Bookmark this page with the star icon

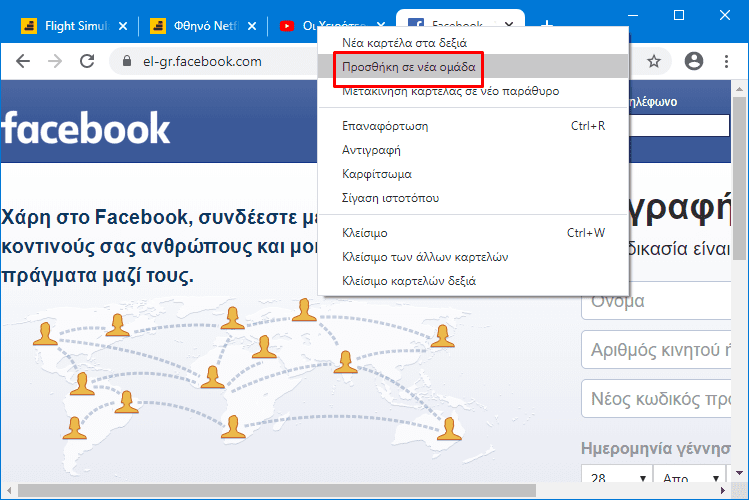tap(654, 61)
